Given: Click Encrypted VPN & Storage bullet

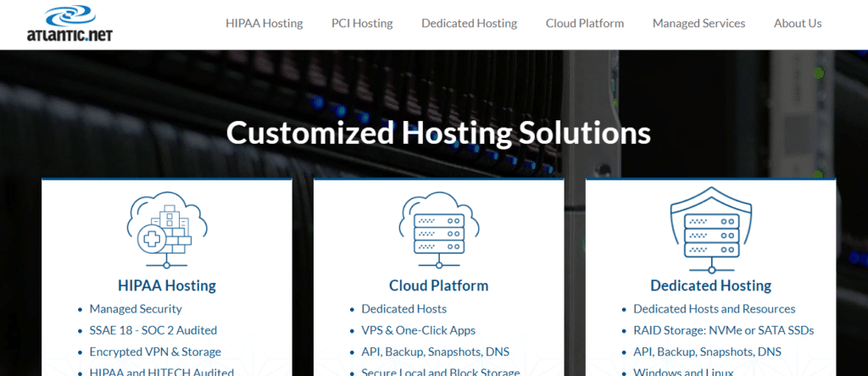Looking at the screenshot, I should coord(155,351).
